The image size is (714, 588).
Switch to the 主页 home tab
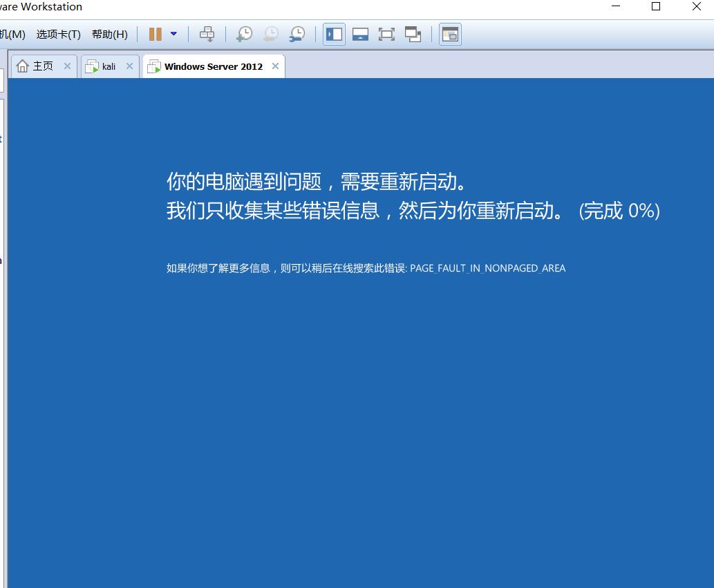(x=43, y=66)
